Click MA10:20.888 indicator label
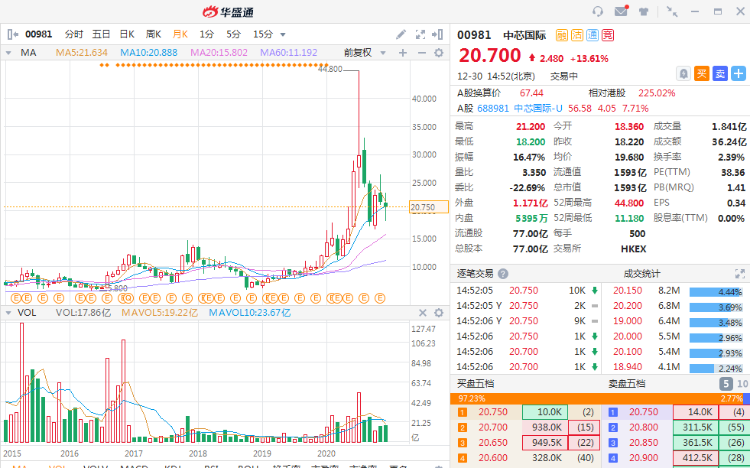The width and height of the screenshot is (750, 468). click(149, 53)
